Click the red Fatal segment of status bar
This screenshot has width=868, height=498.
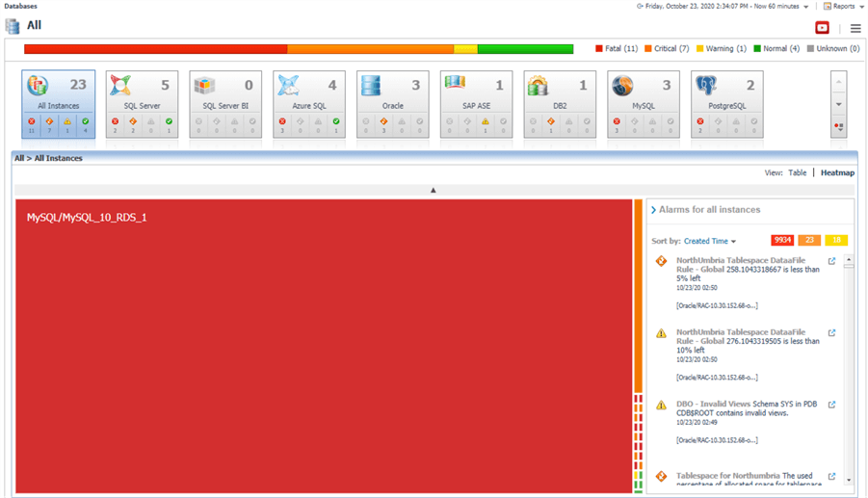pyautogui.click(x=155, y=49)
